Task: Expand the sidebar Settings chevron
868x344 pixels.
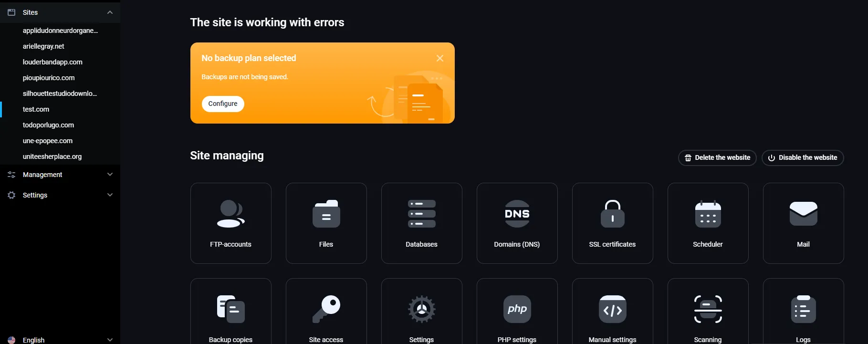Action: coord(110,195)
